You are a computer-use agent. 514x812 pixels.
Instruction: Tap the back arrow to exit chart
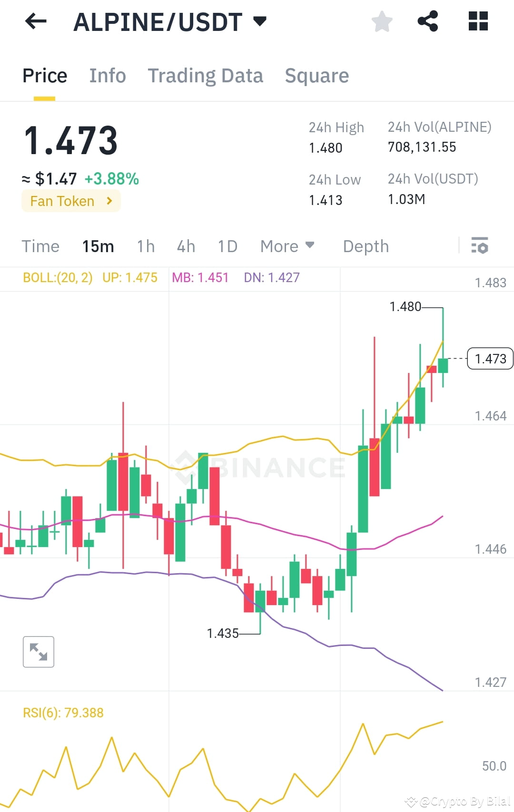pos(36,21)
